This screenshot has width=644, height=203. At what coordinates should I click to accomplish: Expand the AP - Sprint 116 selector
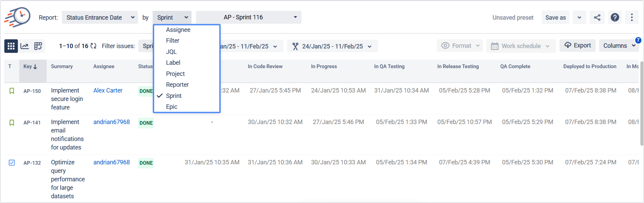(248, 17)
